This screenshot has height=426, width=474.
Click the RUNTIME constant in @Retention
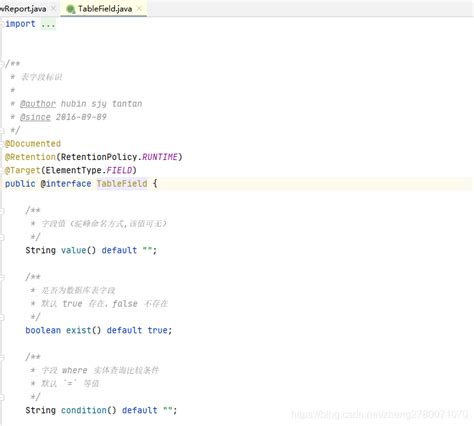tap(160, 157)
